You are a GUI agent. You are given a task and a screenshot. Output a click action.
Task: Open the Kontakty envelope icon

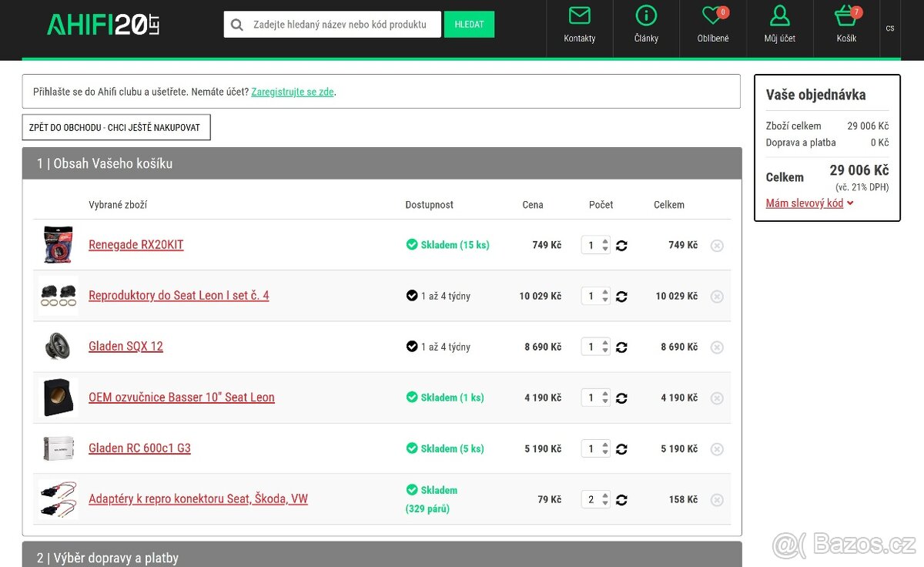[579, 16]
